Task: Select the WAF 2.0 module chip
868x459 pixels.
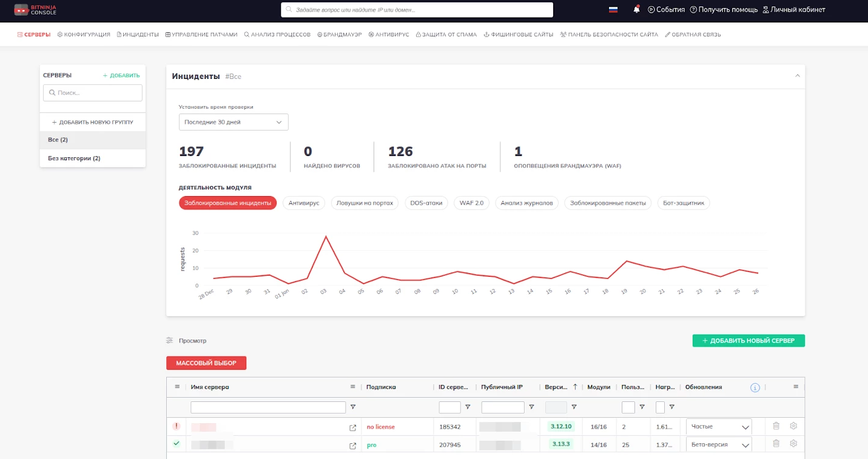Action: point(471,203)
